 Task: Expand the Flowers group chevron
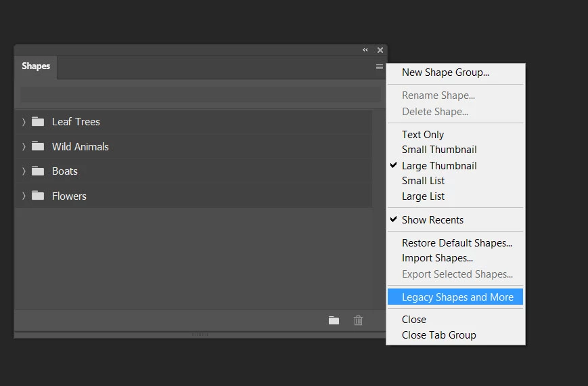click(24, 196)
